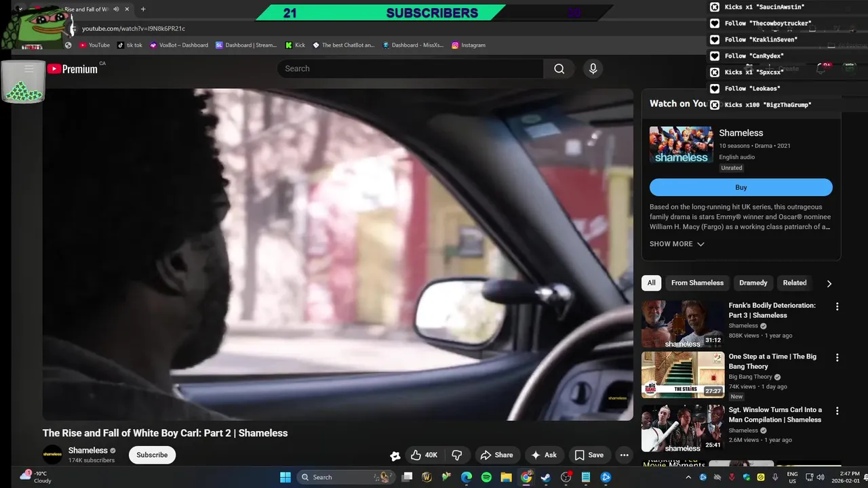Viewport: 868px width, 488px height.
Task: Click the video title The Rise and Fall
Action: (165, 433)
